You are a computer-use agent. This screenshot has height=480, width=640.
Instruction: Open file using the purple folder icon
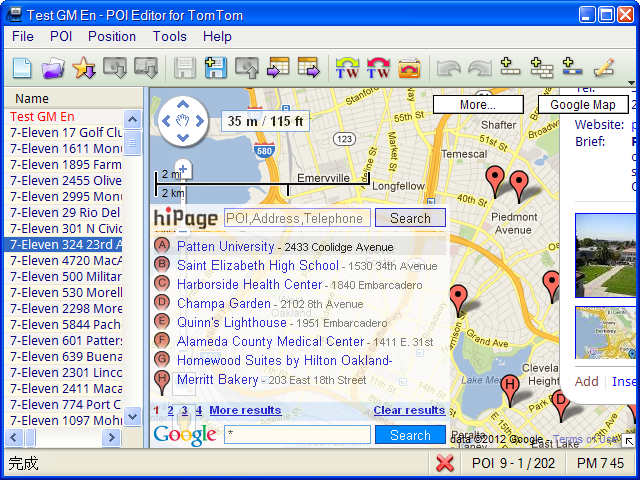[x=53, y=68]
